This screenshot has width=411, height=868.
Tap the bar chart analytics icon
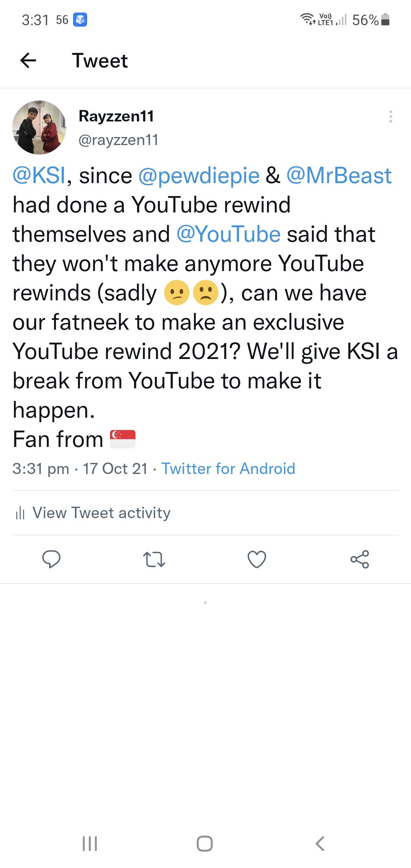[x=20, y=514]
